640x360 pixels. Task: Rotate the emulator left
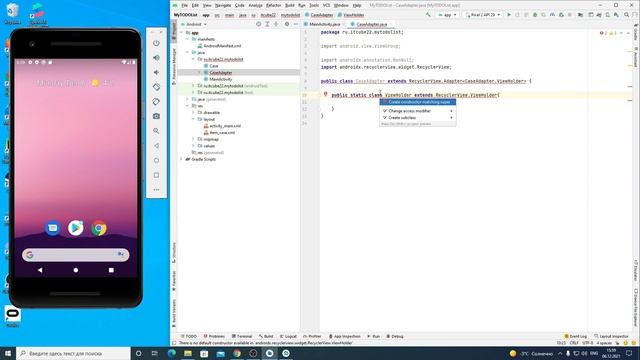(156, 87)
